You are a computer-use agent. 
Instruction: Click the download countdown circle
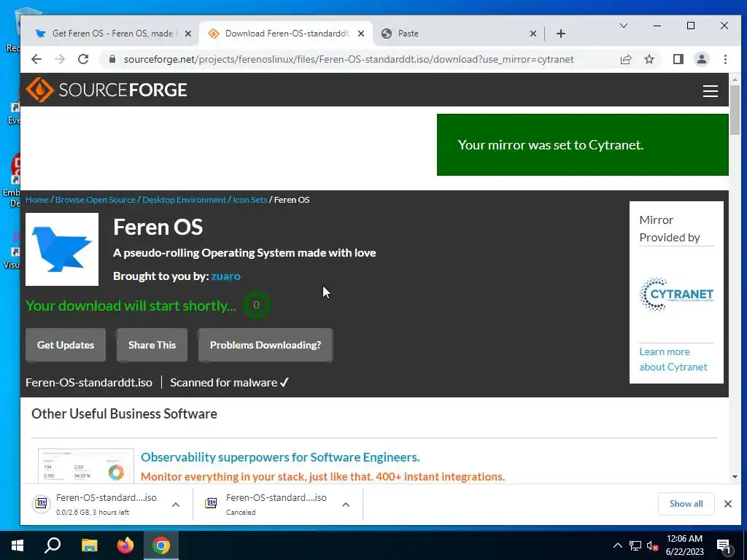tap(256, 305)
